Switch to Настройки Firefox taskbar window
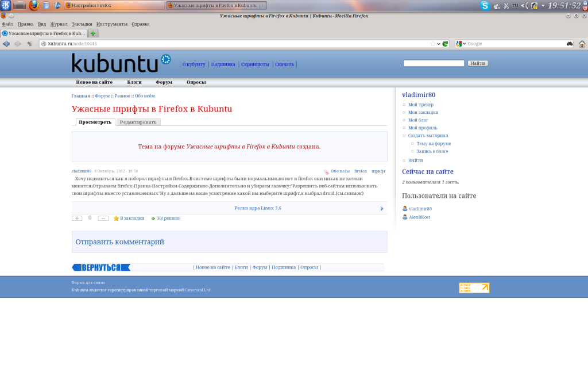The image size is (588, 368). point(114,5)
